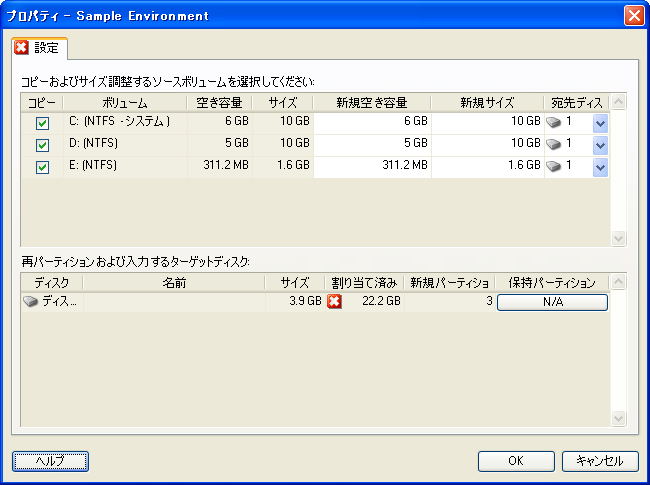
Task: Click the new free space field for E: volume
Action: 372,166
